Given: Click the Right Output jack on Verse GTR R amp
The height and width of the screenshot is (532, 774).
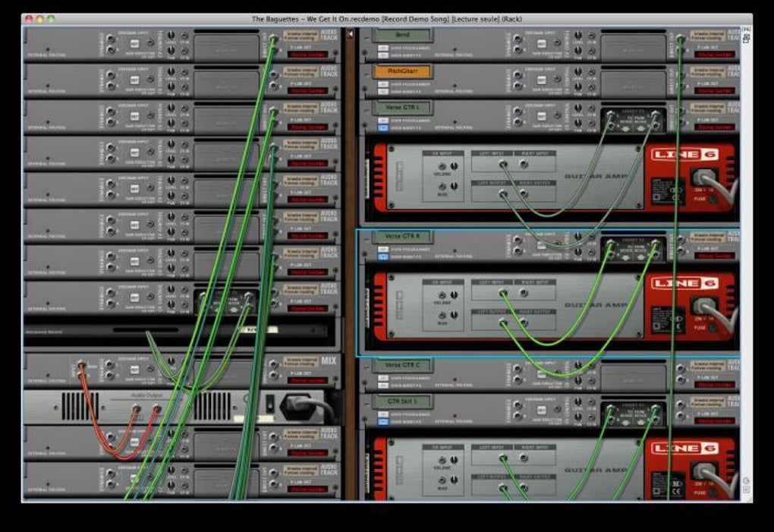Looking at the screenshot, I should [524, 323].
